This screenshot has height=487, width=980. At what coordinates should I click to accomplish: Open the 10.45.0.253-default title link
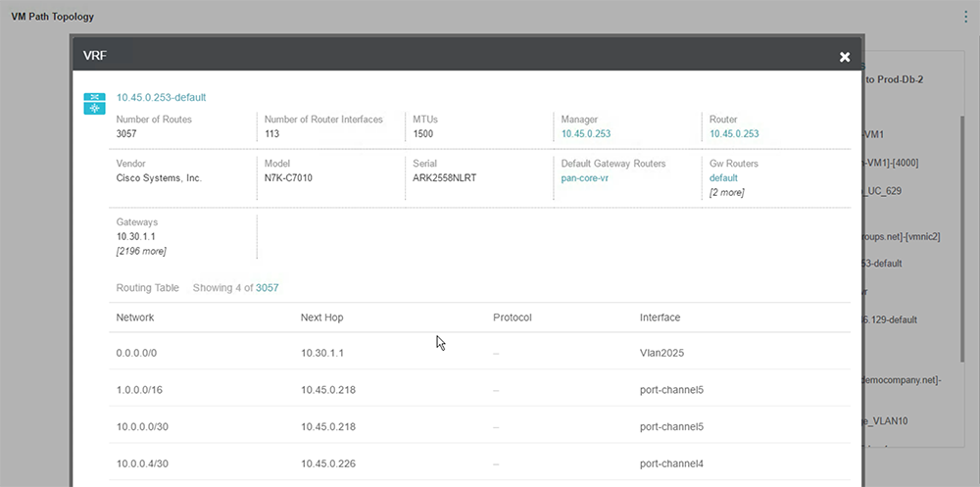point(162,98)
